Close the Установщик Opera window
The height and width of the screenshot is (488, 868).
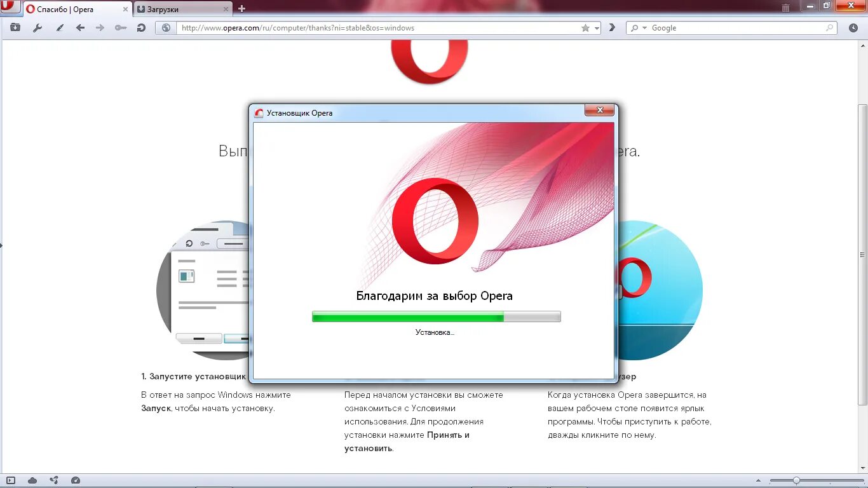600,111
